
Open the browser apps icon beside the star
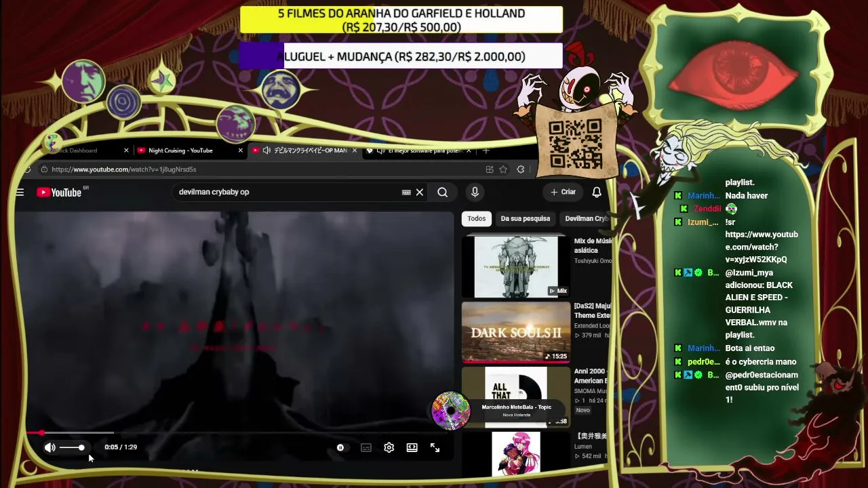tap(490, 169)
